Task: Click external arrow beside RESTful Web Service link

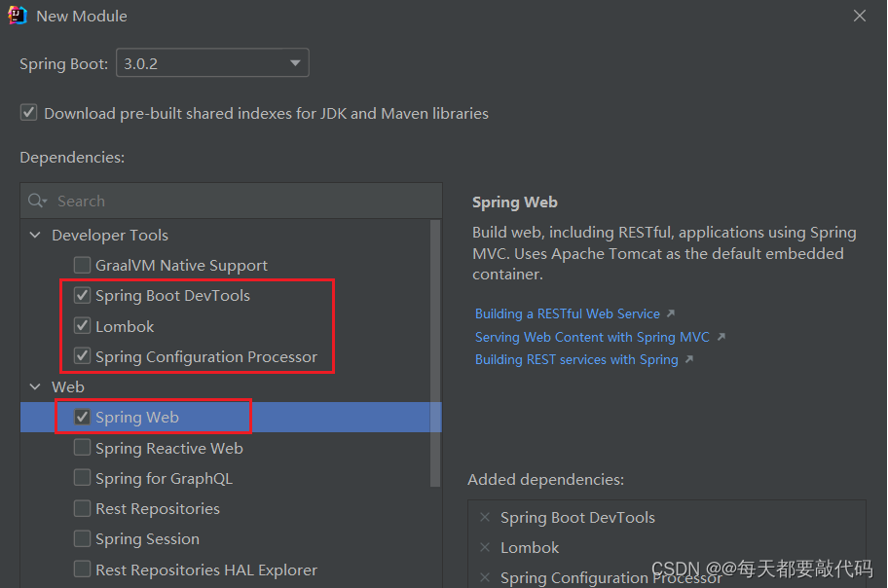Action: pos(671,313)
